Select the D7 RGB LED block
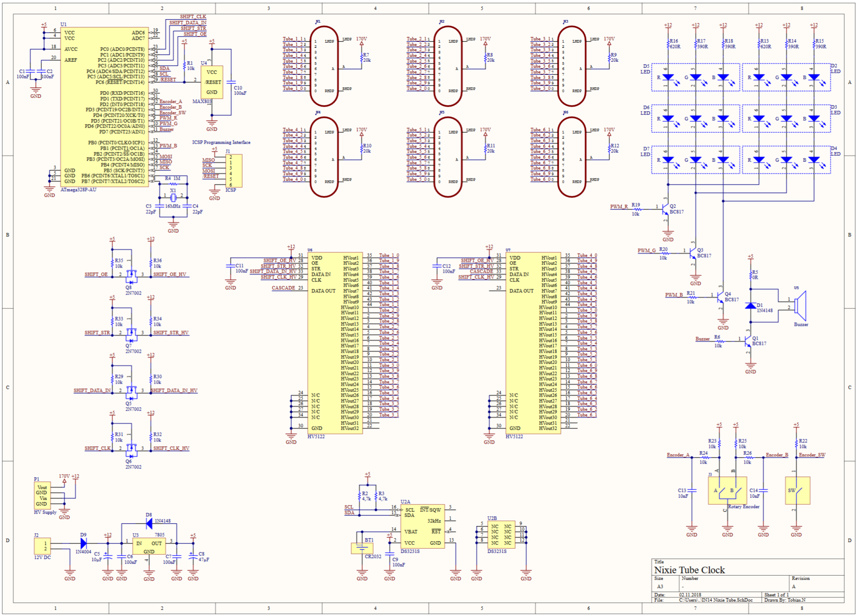The width and height of the screenshot is (859, 616). tap(695, 160)
